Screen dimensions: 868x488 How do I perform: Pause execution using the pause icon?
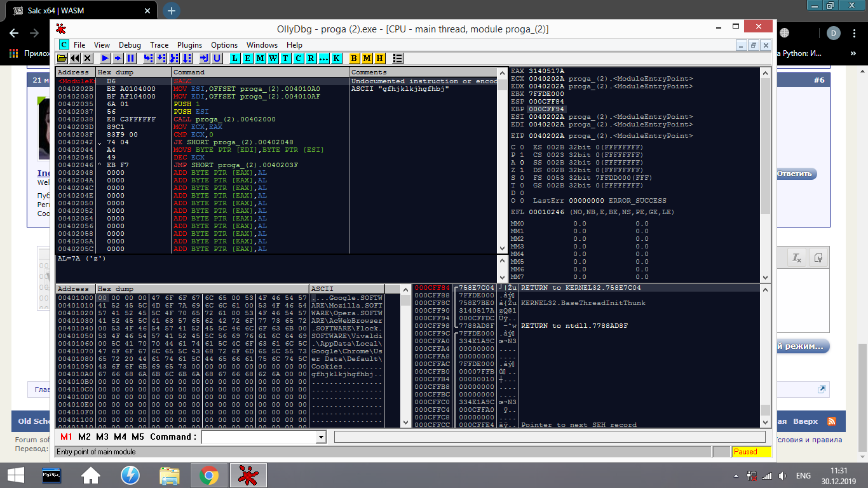130,58
